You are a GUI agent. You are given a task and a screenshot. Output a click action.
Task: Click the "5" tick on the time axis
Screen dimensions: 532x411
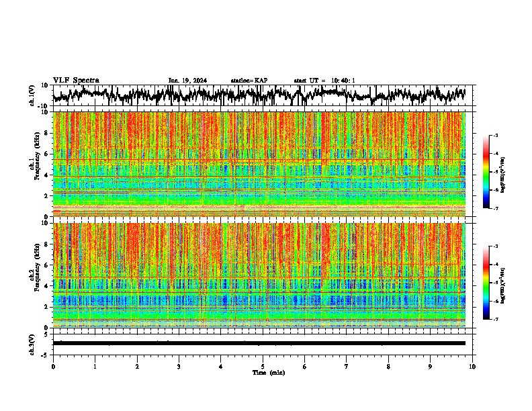[x=263, y=367]
